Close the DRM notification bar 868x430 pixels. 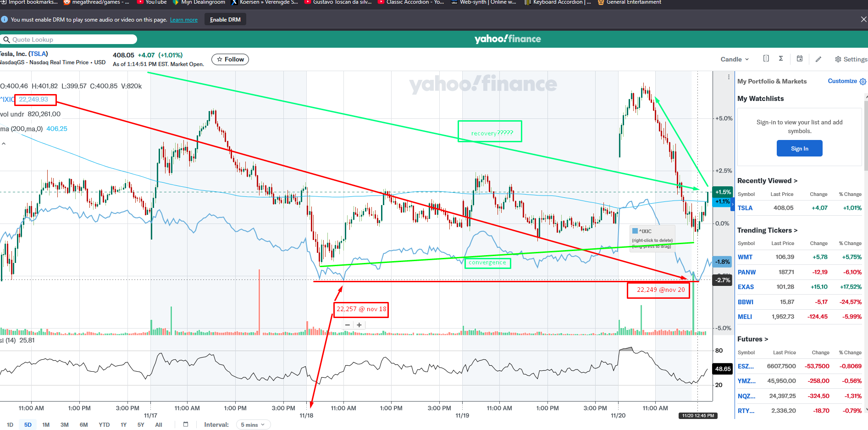[x=863, y=19]
